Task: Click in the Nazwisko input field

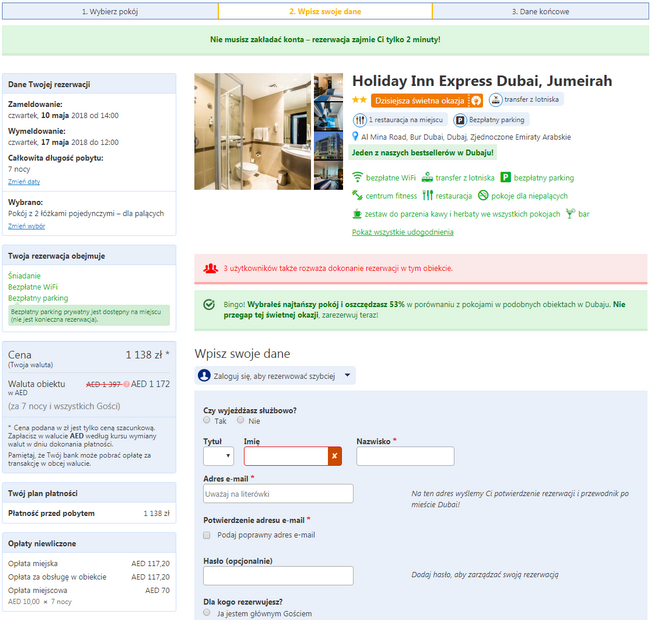Action: [x=405, y=456]
